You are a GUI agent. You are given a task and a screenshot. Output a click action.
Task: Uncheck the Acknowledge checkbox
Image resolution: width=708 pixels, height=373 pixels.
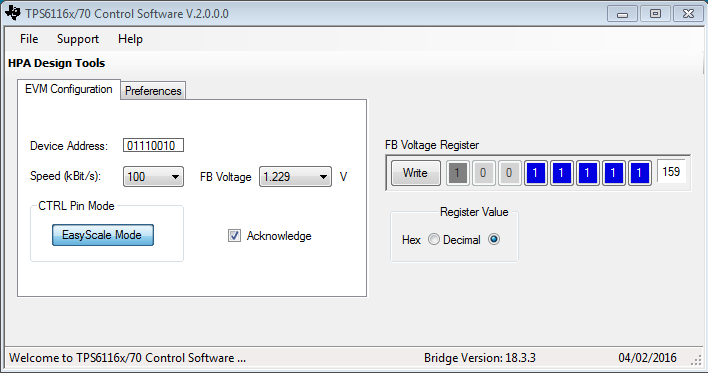[234, 236]
